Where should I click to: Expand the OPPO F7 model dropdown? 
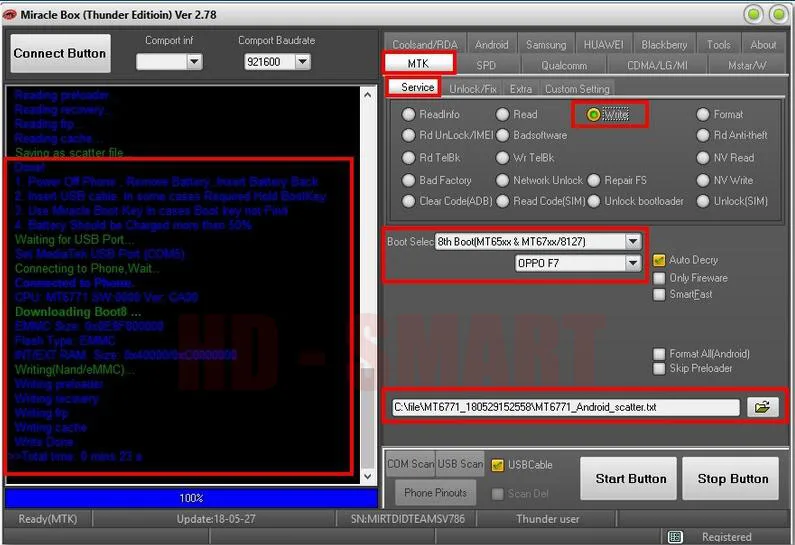coord(633,263)
